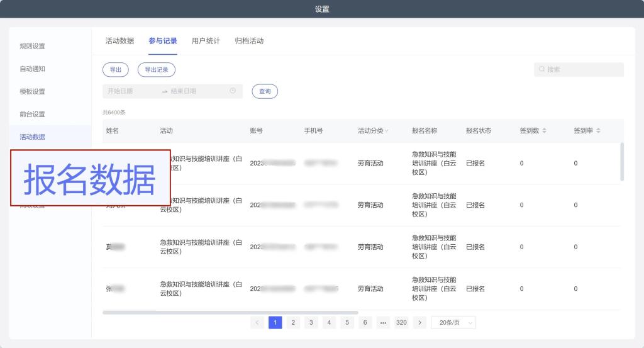Sort by the 签到率 column arrows
The image size is (644, 348).
pos(598,131)
